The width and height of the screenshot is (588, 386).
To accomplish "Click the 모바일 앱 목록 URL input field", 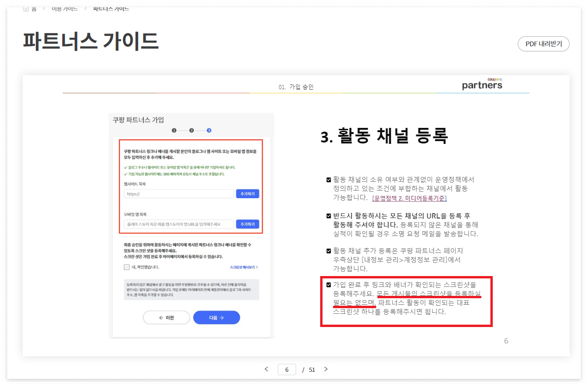I will [179, 224].
